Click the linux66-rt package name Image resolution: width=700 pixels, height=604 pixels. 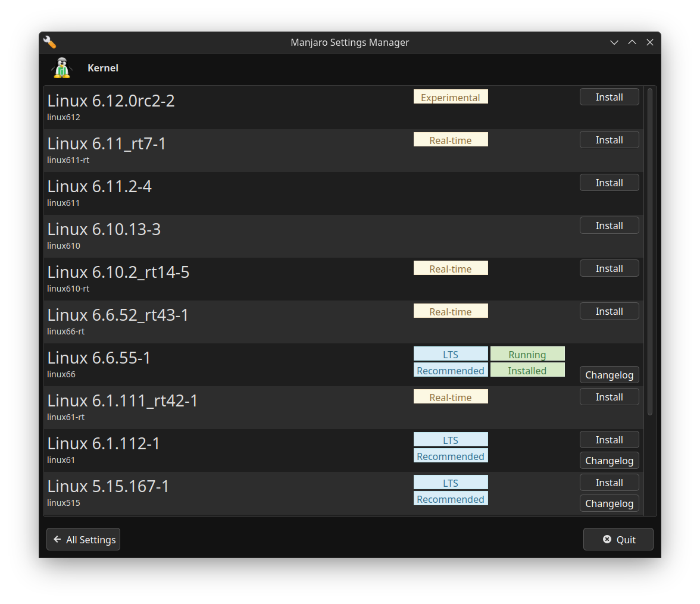65,331
